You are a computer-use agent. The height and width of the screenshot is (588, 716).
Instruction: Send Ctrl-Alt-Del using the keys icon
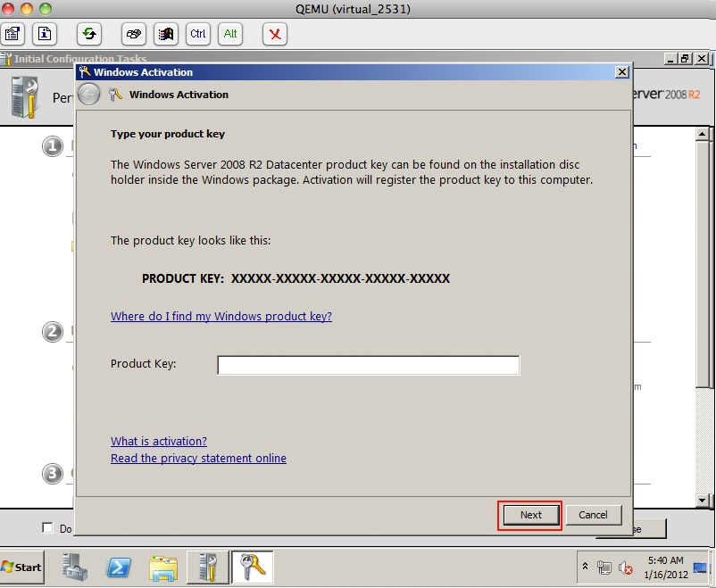(x=134, y=34)
